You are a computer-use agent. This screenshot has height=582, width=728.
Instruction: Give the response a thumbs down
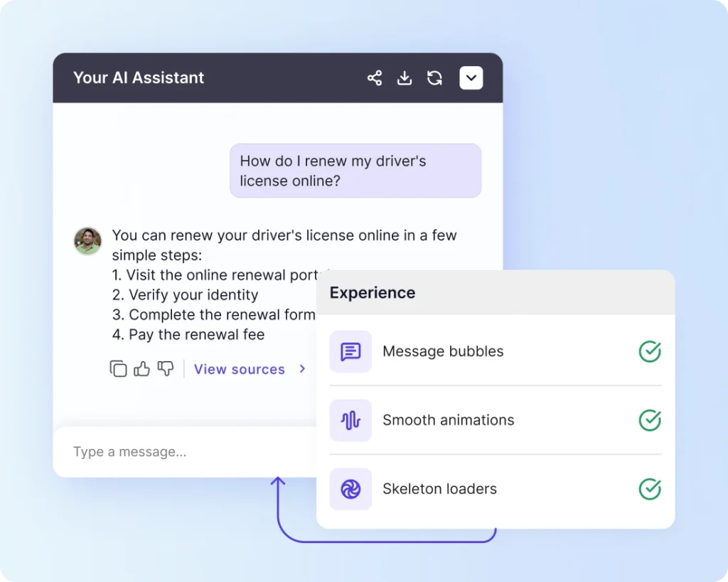(165, 369)
